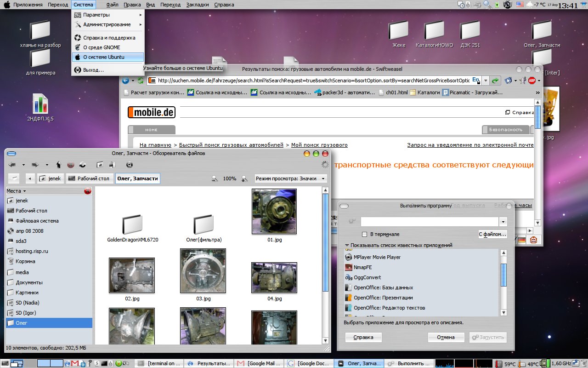This screenshot has width=588, height=368.
Task: Select the ДЭК 251 folder on the desktop
Action: [470, 34]
